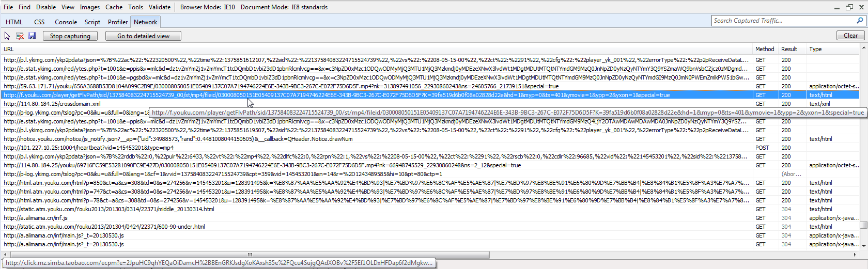Click the horizontal scrollbar thumb
The height and width of the screenshot is (269, 868).
[x=250, y=255]
